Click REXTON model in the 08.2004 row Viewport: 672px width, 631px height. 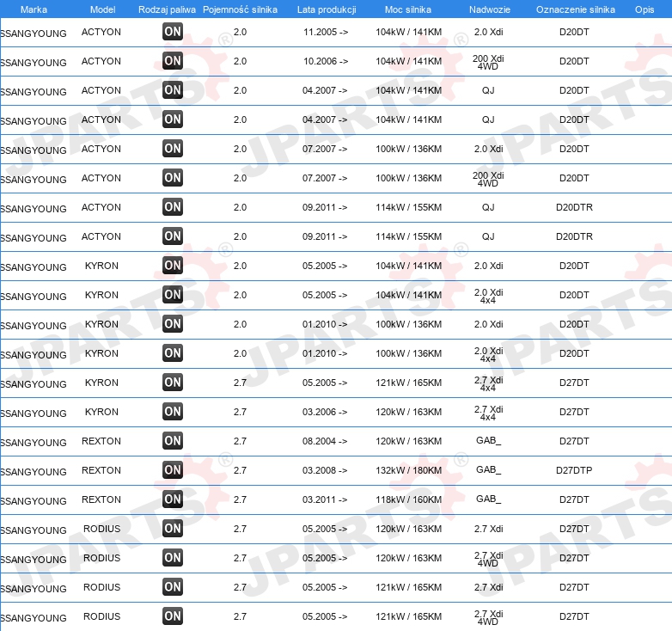pos(101,441)
